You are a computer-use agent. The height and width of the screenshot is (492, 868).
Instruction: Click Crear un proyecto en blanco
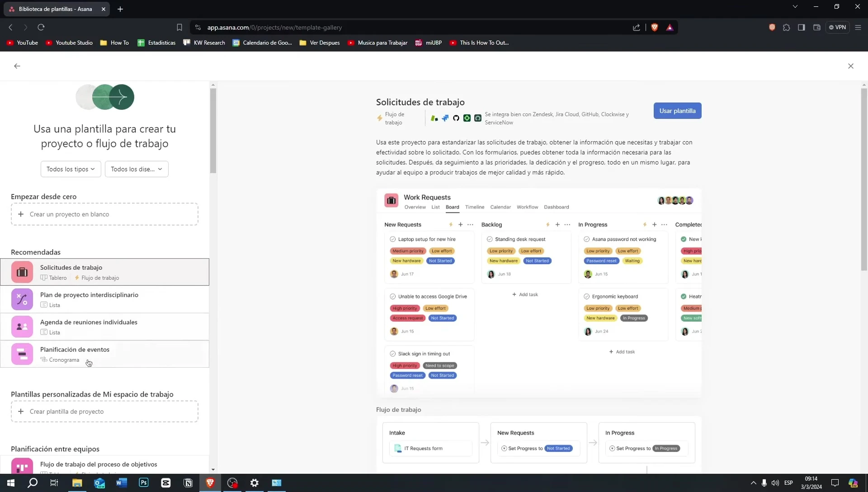tap(104, 214)
